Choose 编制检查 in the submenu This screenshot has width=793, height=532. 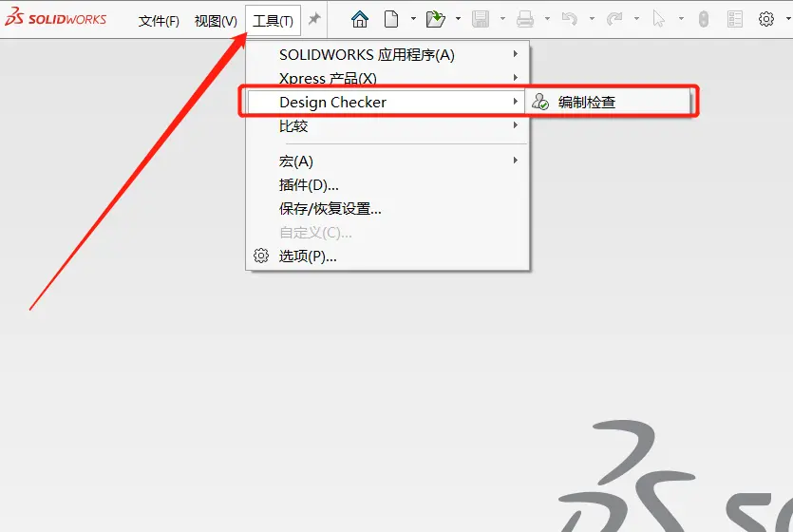(x=608, y=103)
